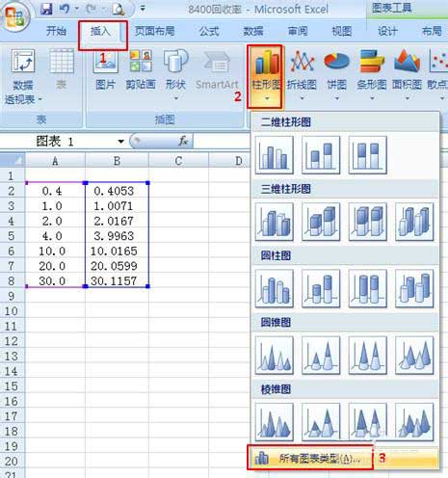Click cell containing 30.1157

pyautogui.click(x=117, y=281)
